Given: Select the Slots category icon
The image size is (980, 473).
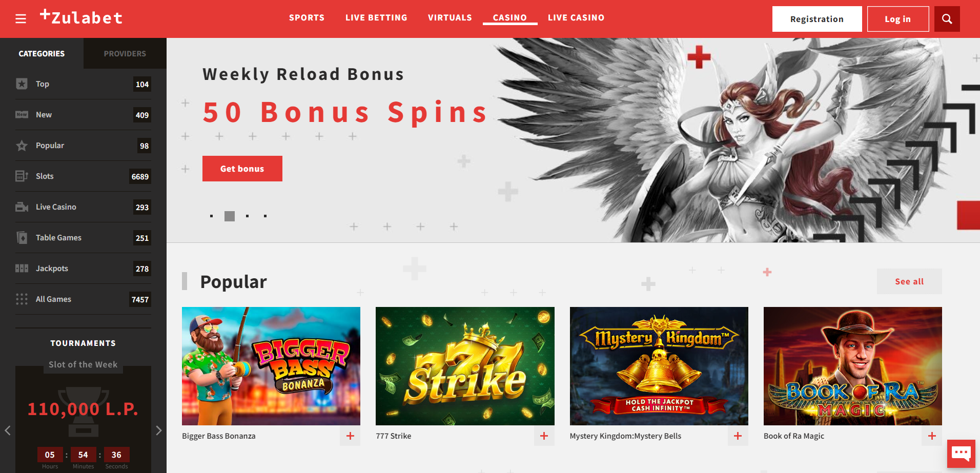Looking at the screenshot, I should (x=22, y=176).
